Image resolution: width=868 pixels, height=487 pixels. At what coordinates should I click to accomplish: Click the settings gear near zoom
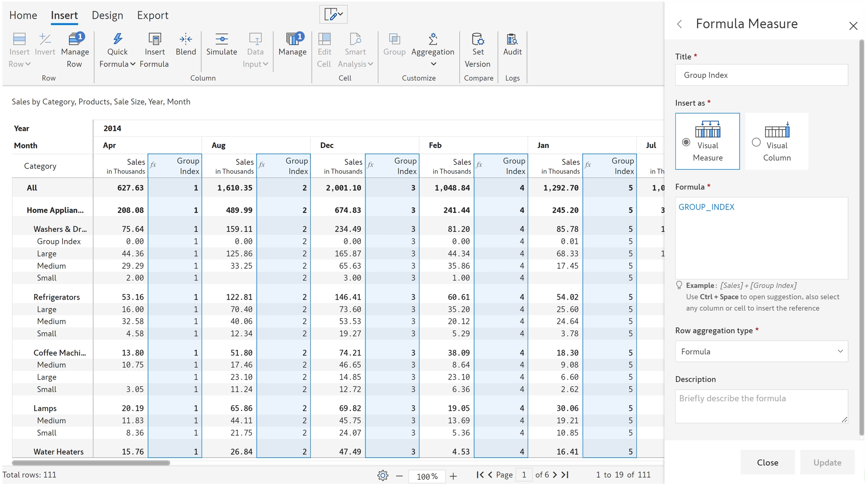click(383, 475)
